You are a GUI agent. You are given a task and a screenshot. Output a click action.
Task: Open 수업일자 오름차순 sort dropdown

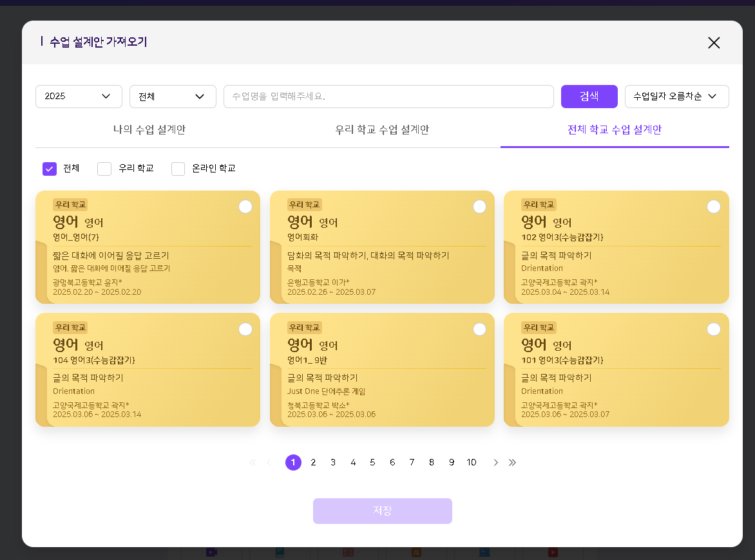[x=676, y=97]
